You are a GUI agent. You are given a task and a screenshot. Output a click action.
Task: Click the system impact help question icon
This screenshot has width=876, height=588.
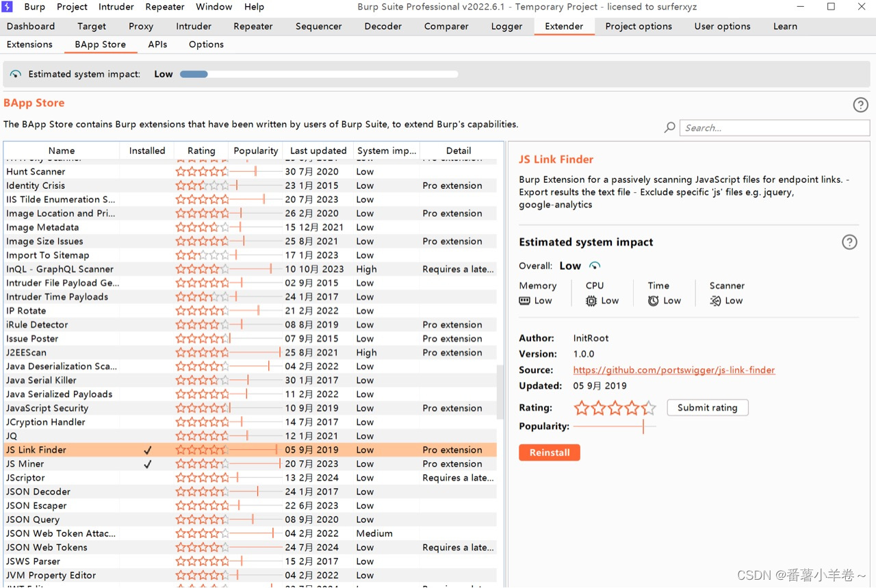coord(849,242)
